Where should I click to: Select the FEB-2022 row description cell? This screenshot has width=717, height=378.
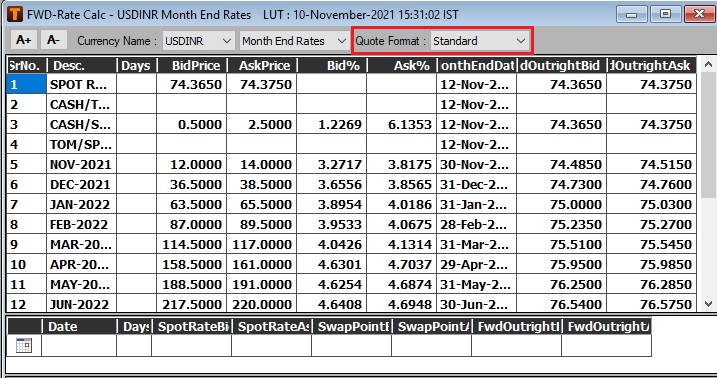pyautogui.click(x=81, y=224)
